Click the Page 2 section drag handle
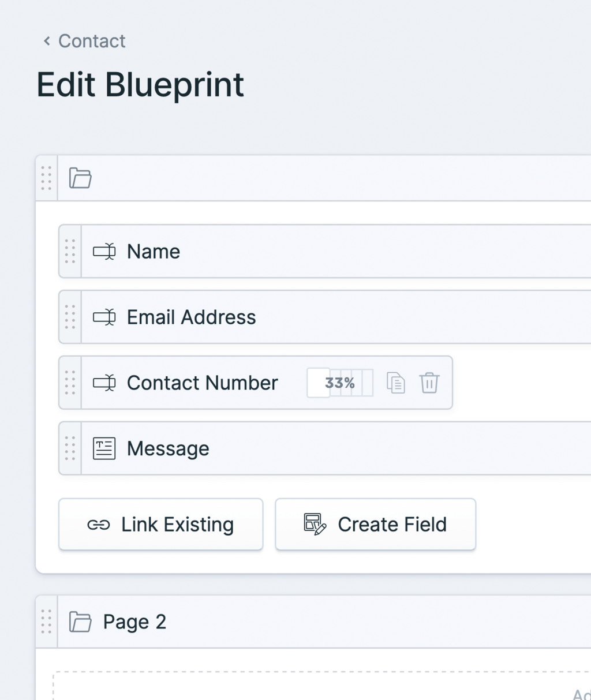Viewport: 591px width, 700px height. click(47, 622)
